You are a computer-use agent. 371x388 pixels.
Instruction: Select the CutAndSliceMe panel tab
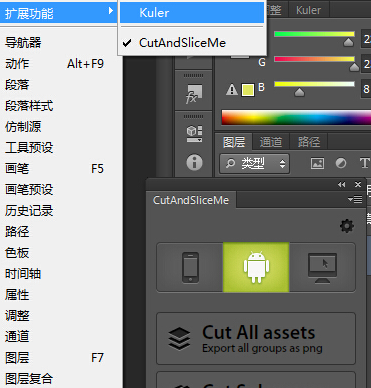point(191,200)
